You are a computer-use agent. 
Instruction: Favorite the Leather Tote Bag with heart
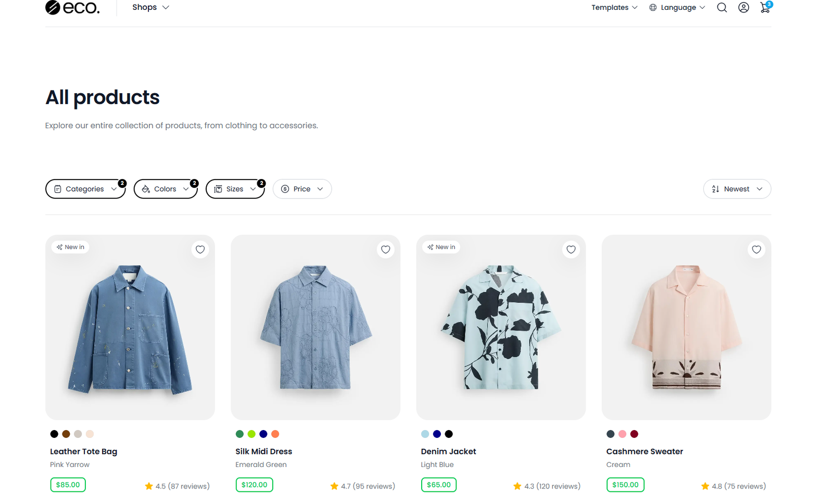coord(200,249)
